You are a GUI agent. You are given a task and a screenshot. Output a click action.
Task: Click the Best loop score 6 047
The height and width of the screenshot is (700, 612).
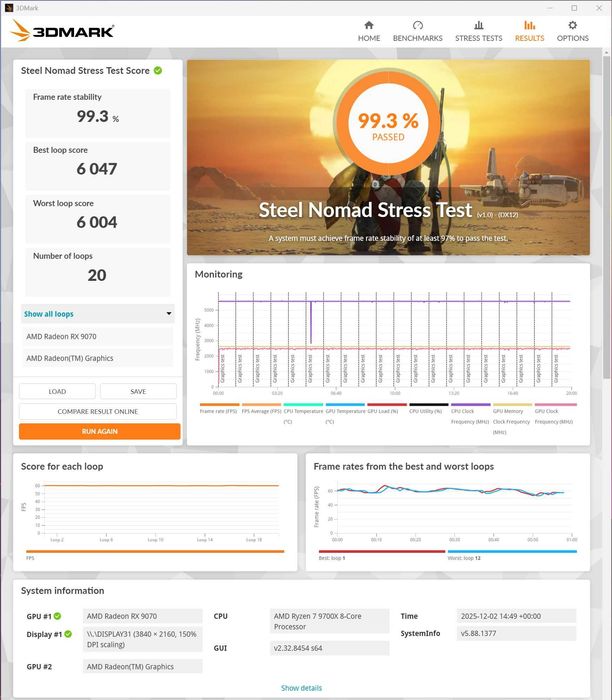pyautogui.click(x=97, y=169)
